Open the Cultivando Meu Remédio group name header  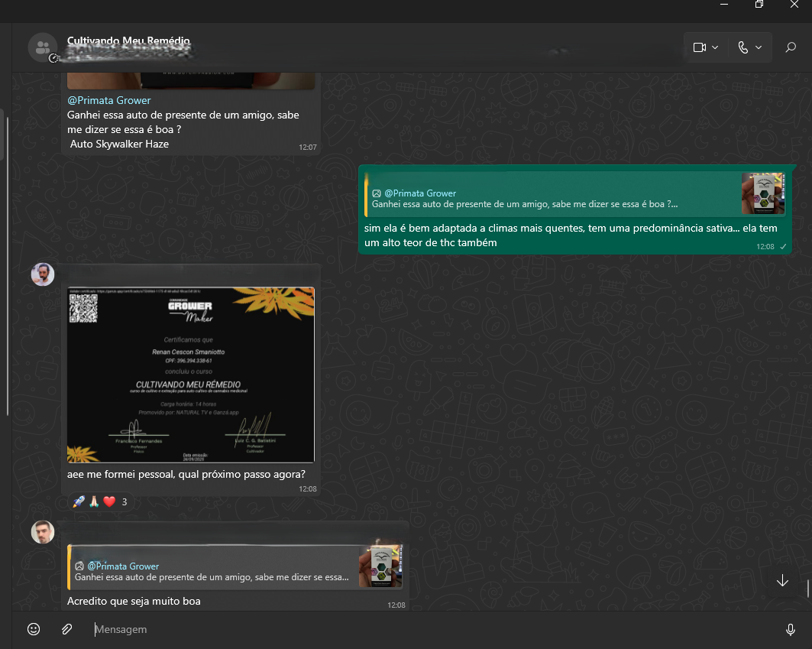pos(127,41)
